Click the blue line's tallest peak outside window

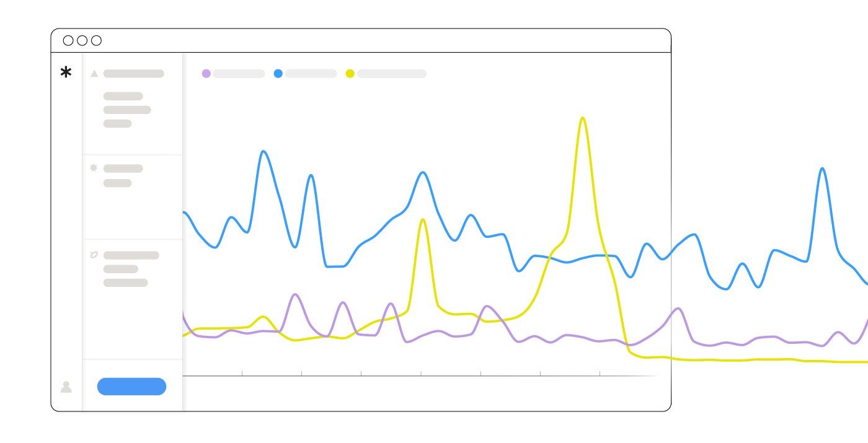pyautogui.click(x=822, y=169)
